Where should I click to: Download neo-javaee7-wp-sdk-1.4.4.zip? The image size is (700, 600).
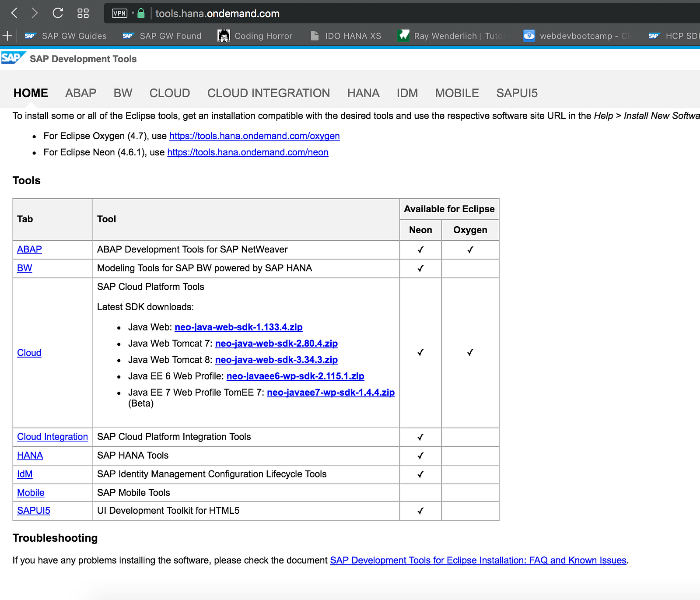point(331,393)
